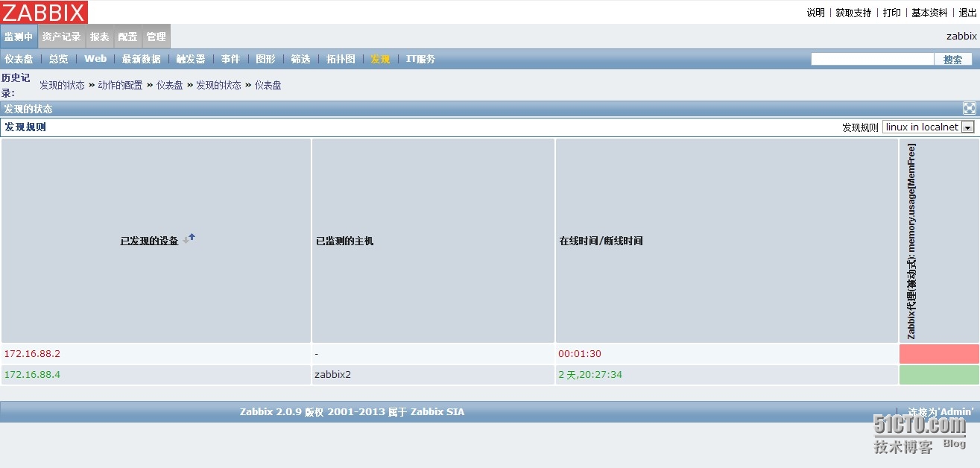The height and width of the screenshot is (468, 980).
Task: Select device 172.16.88.2
Action: [32, 354]
